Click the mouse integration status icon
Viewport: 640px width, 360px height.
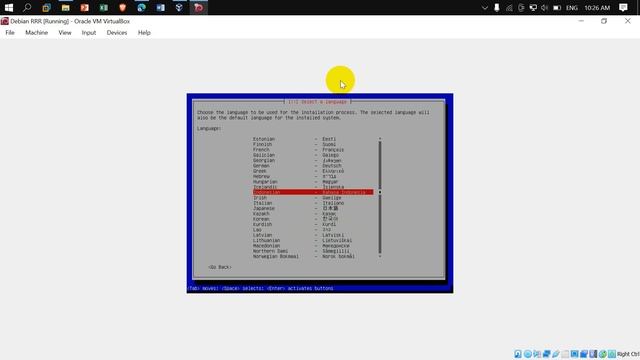(603, 354)
